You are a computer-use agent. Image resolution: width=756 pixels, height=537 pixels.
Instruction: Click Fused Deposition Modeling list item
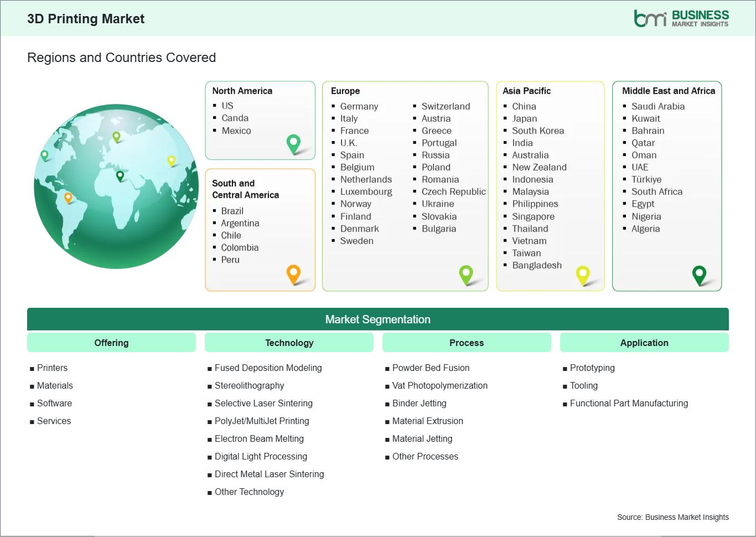coord(268,368)
